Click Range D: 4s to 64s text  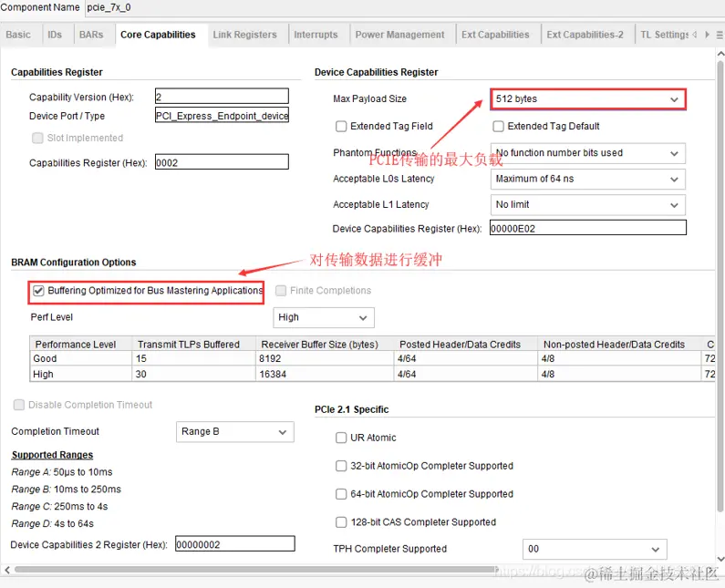click(53, 524)
